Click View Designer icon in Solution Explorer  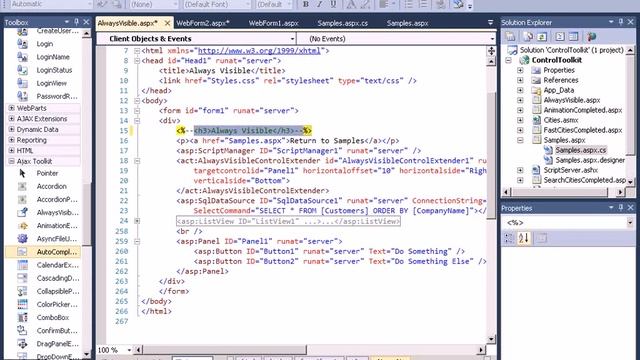coord(573,36)
